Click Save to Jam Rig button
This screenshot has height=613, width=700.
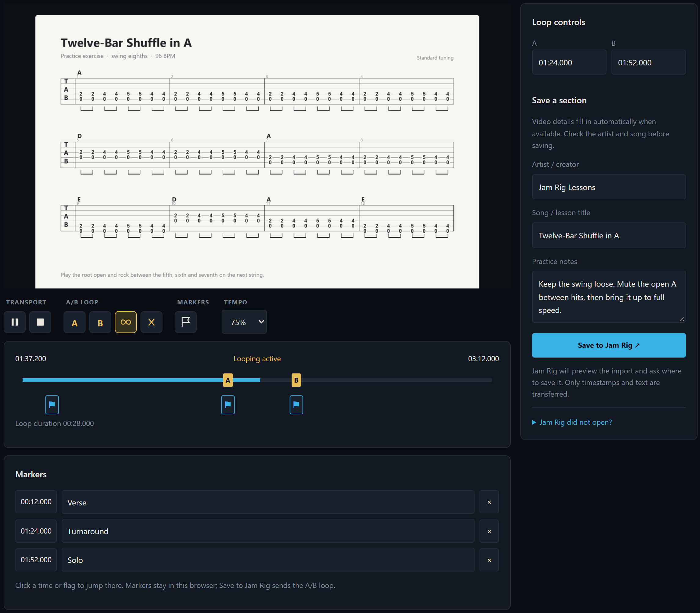pyautogui.click(x=609, y=345)
